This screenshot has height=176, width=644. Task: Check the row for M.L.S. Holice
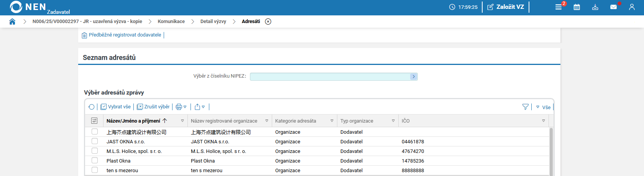click(x=95, y=151)
